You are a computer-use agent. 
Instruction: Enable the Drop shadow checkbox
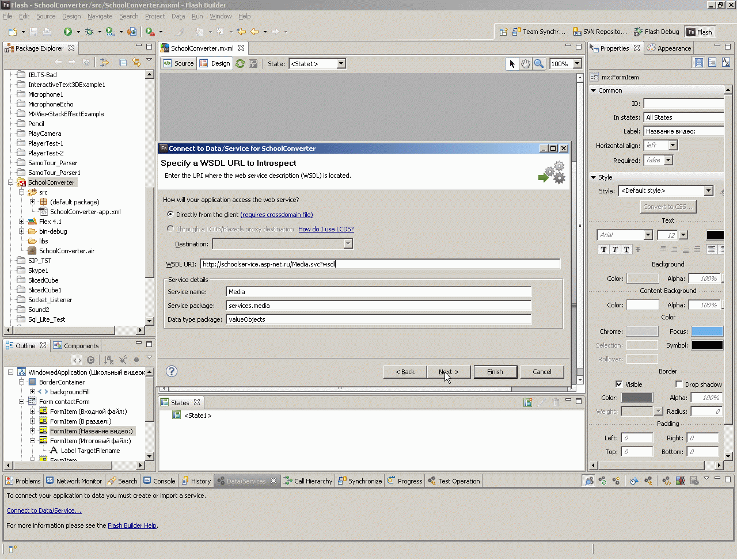[x=679, y=384]
